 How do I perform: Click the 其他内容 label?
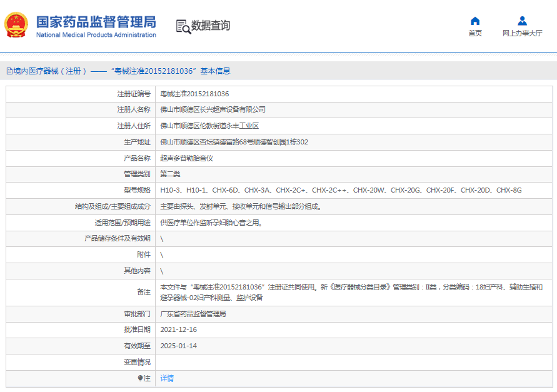(x=137, y=271)
